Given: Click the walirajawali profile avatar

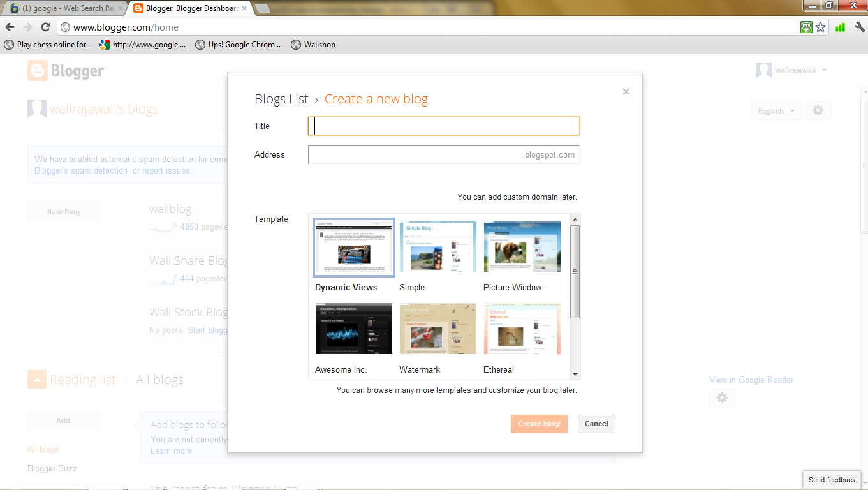Looking at the screenshot, I should 763,70.
